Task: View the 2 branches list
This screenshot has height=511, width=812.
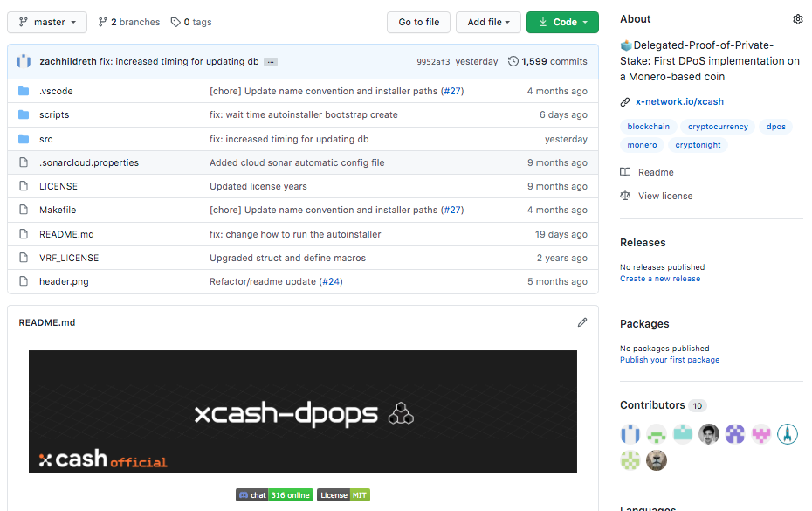Action: [x=129, y=23]
